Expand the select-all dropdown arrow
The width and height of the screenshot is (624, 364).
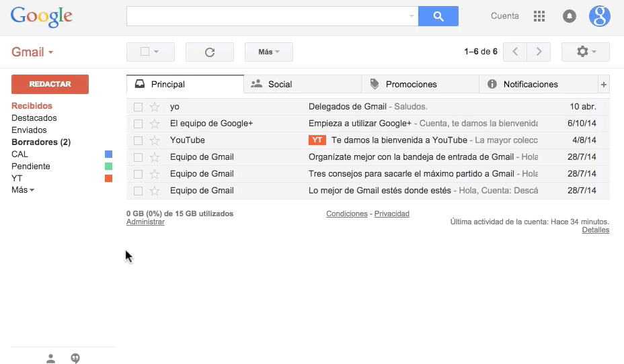(157, 52)
